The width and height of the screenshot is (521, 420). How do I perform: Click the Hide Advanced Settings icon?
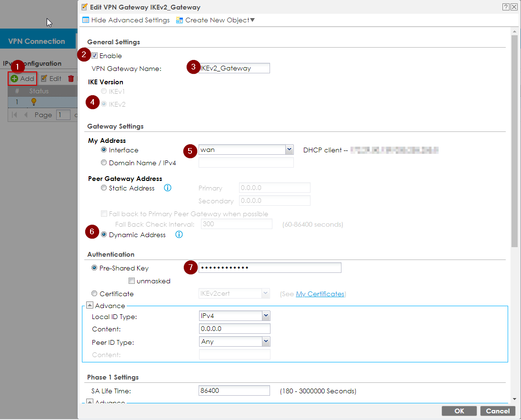[86, 20]
